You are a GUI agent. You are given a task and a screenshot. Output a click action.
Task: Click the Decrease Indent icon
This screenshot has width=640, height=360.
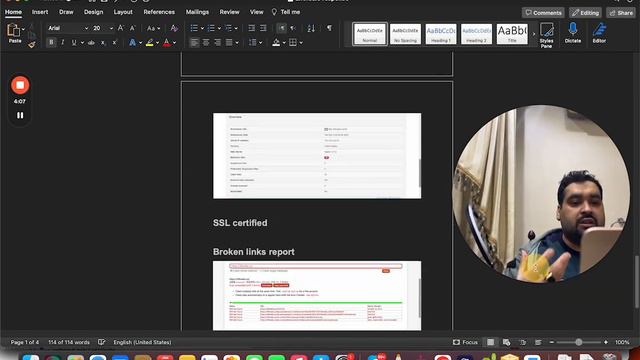click(x=251, y=28)
